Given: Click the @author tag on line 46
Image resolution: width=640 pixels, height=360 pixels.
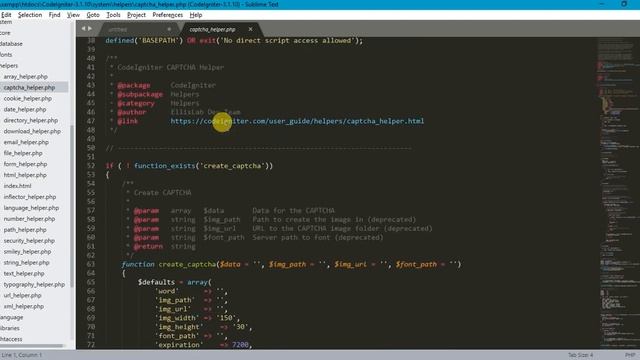Looking at the screenshot, I should point(132,112).
